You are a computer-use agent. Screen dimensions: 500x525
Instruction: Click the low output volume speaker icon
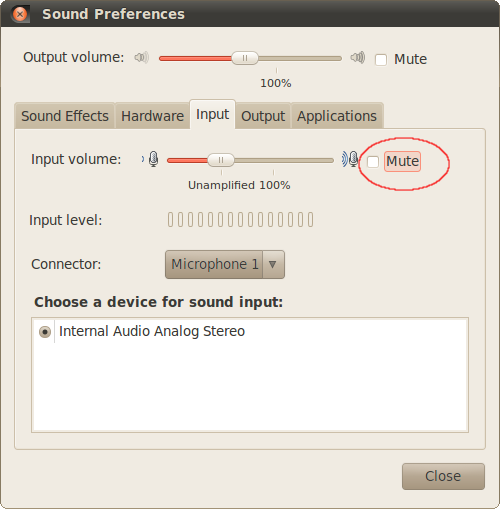tap(142, 58)
